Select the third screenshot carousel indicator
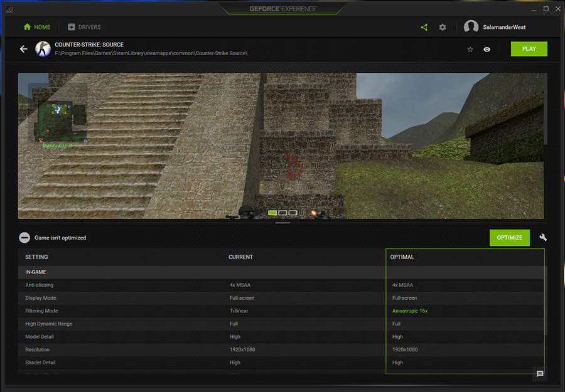 click(x=293, y=213)
